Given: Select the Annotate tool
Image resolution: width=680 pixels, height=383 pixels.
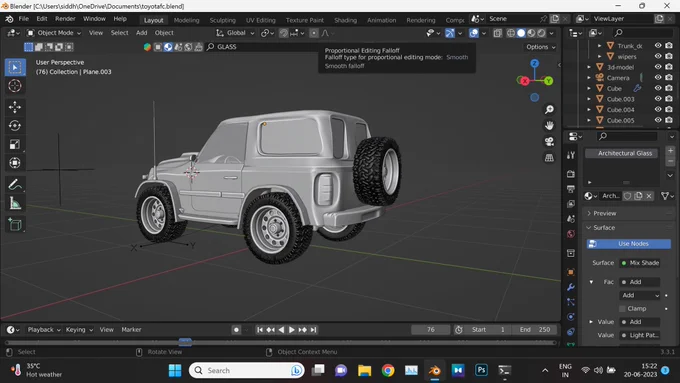Looking at the screenshot, I should coord(15,185).
